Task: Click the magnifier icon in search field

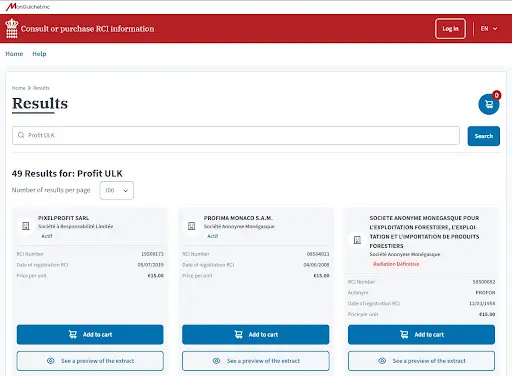Action: pos(21,135)
